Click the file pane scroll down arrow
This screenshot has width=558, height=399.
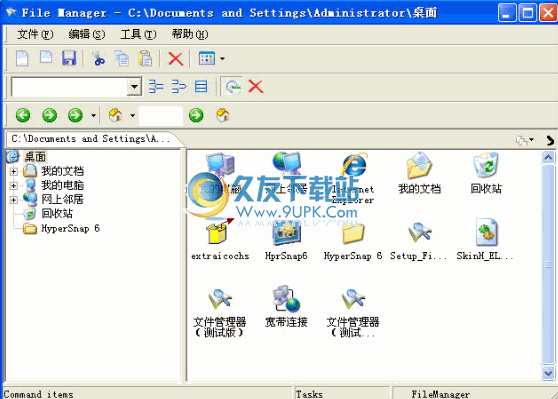click(x=548, y=374)
